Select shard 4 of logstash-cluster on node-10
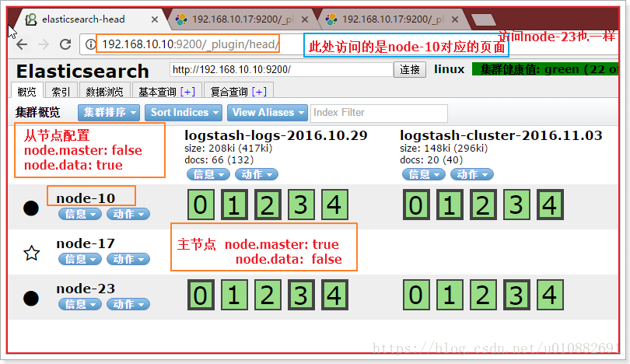This screenshot has height=364, width=630. [x=550, y=205]
